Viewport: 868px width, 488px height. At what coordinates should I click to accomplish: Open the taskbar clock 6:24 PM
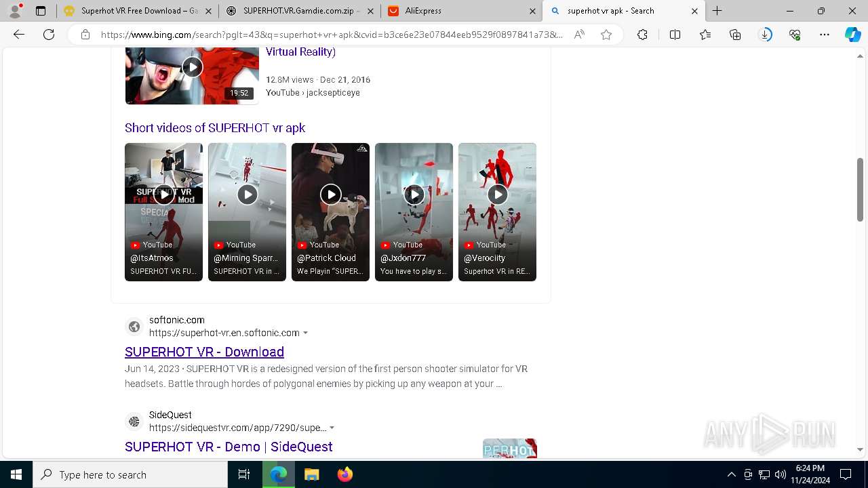pos(810,474)
